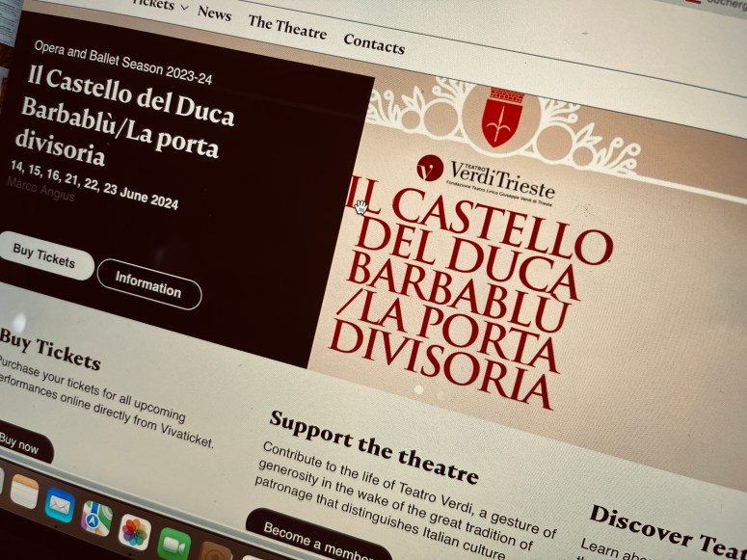Expand the Tickets menu chevron

tap(185, 7)
